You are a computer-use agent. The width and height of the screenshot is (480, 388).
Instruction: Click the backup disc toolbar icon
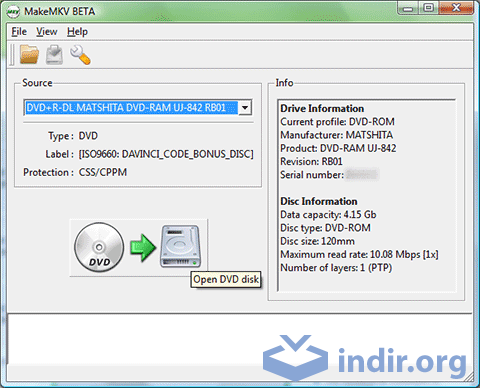[x=54, y=55]
